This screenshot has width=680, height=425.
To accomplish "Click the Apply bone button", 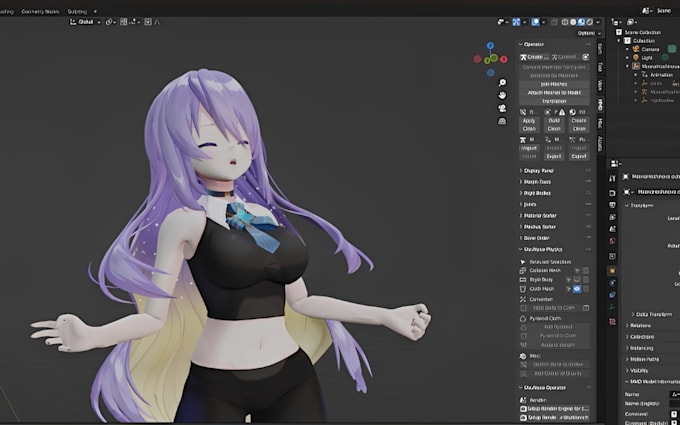I will click(x=529, y=121).
